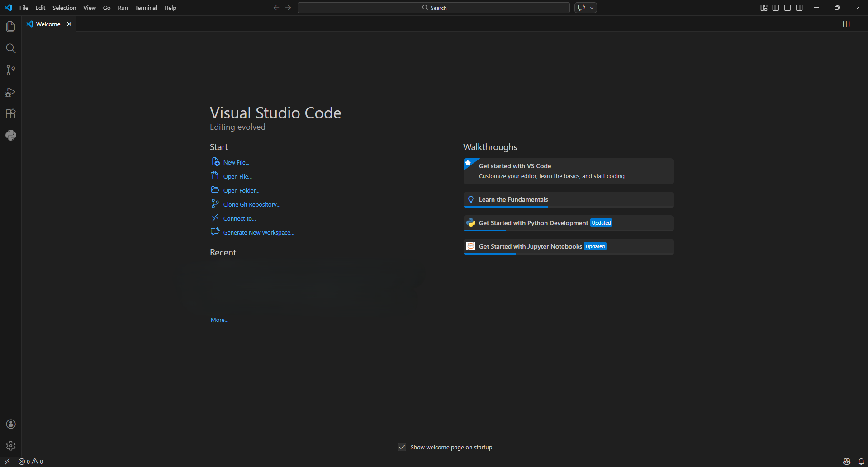The height and width of the screenshot is (467, 868).
Task: Open the Go menu
Action: click(x=107, y=8)
